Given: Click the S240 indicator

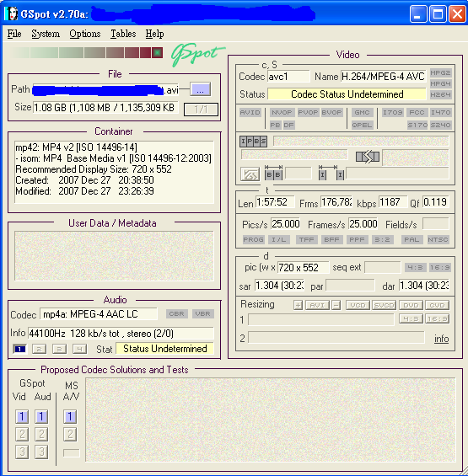Looking at the screenshot, I should coord(440,125).
